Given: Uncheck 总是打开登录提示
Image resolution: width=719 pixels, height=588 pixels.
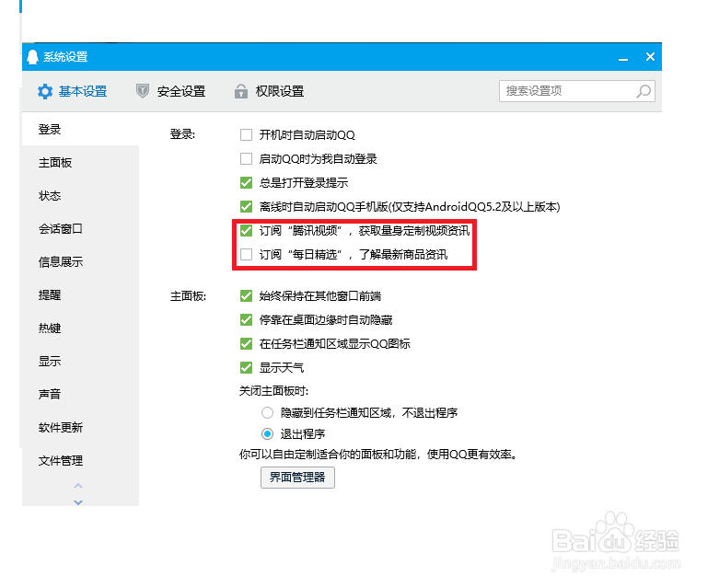Looking at the screenshot, I should (x=246, y=183).
